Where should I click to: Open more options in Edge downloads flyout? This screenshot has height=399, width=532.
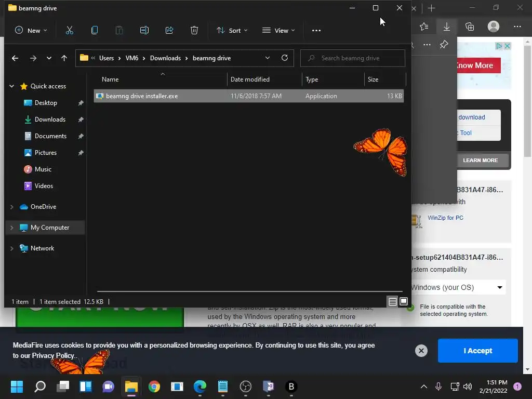(x=427, y=45)
